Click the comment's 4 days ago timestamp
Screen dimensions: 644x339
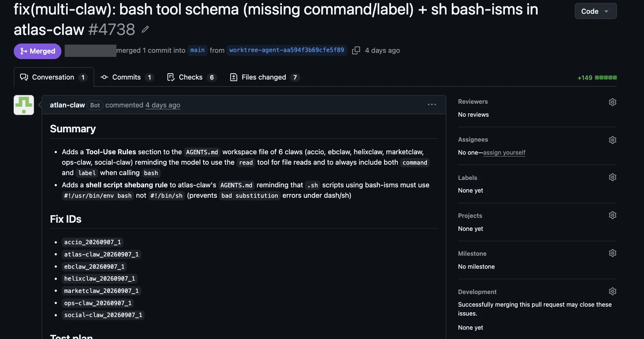tap(163, 105)
